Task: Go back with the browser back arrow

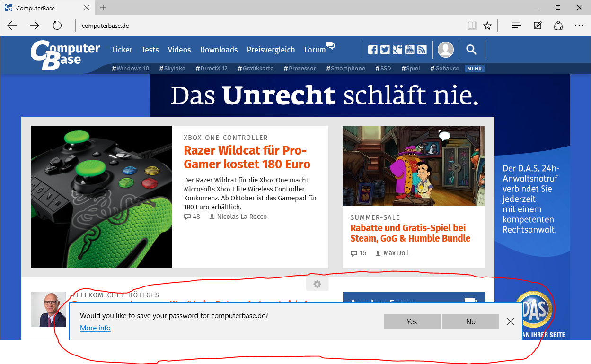Action: tap(12, 26)
